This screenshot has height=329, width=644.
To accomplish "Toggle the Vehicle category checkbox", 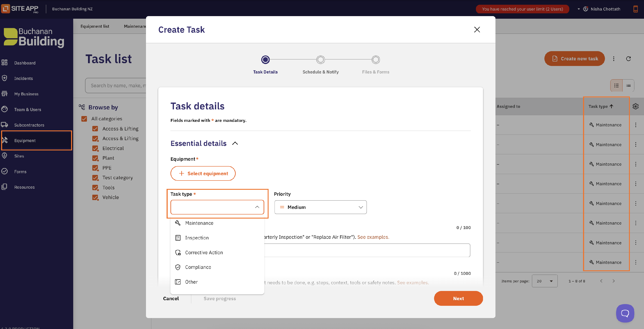I will [95, 197].
